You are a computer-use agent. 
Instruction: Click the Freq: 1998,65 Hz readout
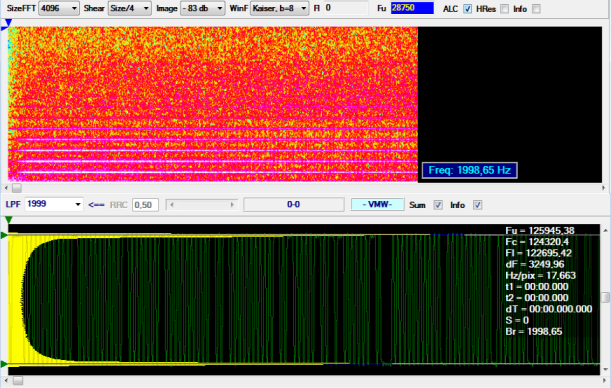[470, 170]
